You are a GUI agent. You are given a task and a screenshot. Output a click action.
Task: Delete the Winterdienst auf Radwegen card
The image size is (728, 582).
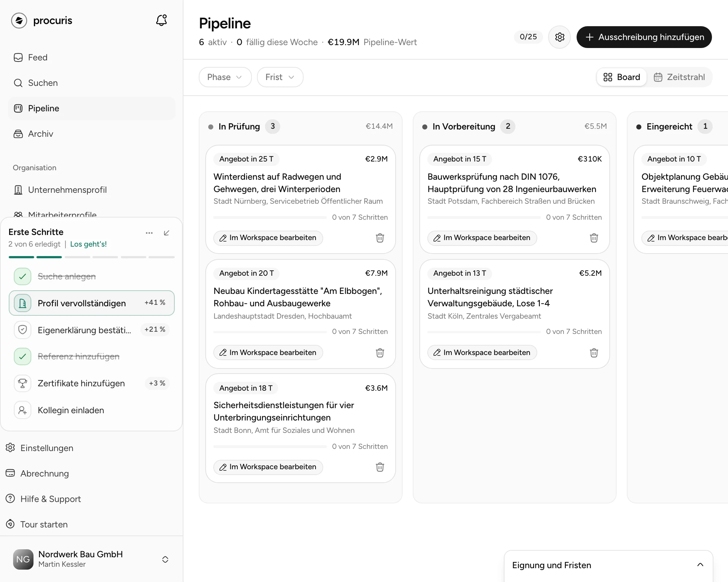tap(380, 238)
